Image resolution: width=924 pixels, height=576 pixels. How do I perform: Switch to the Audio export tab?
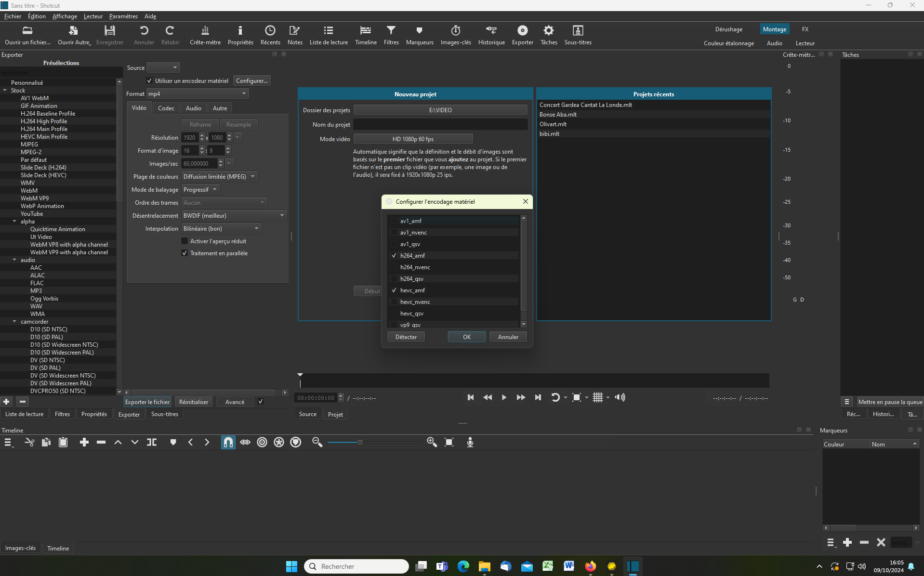pyautogui.click(x=194, y=108)
